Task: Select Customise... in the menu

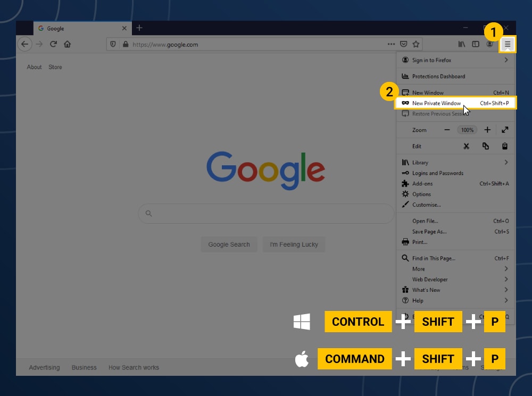Action: click(456, 205)
